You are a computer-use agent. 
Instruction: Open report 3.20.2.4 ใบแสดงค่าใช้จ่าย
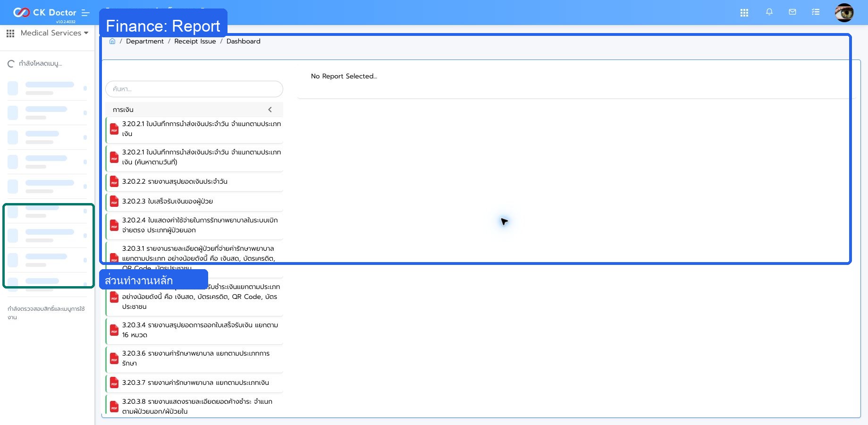194,225
